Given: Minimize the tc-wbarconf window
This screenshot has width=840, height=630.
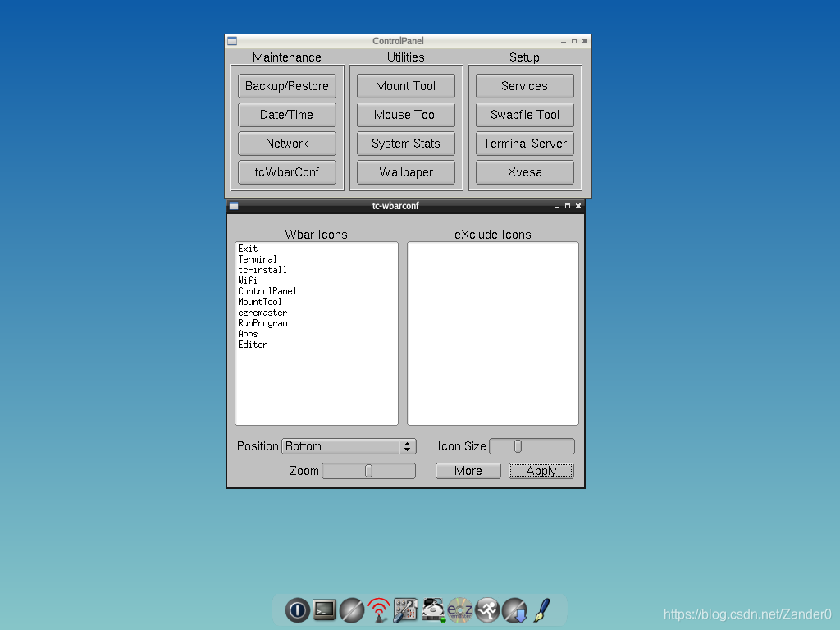Looking at the screenshot, I should coord(557,206).
